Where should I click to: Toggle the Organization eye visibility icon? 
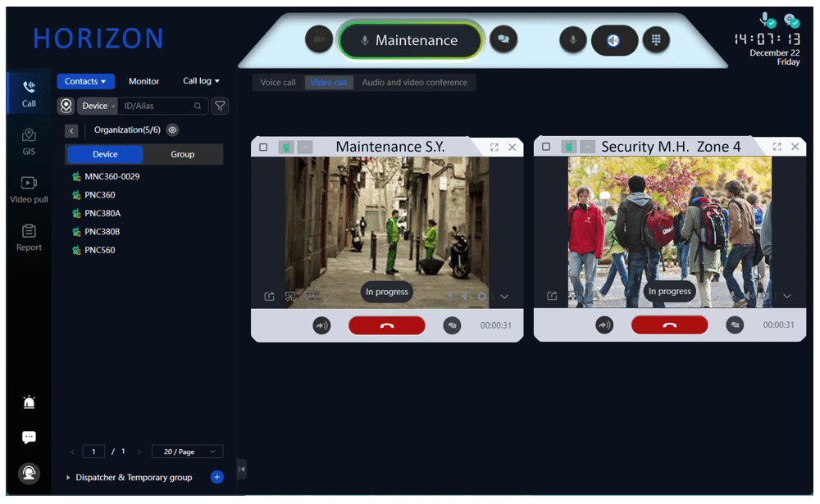(172, 129)
